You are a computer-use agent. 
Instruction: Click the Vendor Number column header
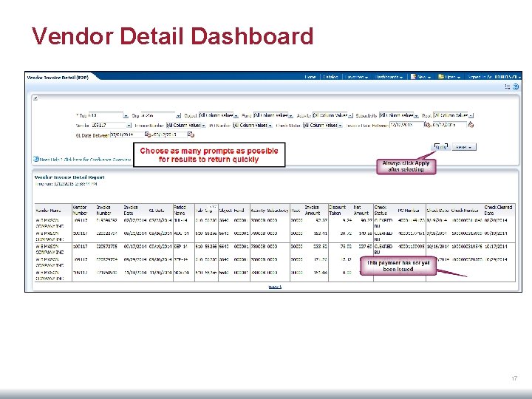point(80,210)
